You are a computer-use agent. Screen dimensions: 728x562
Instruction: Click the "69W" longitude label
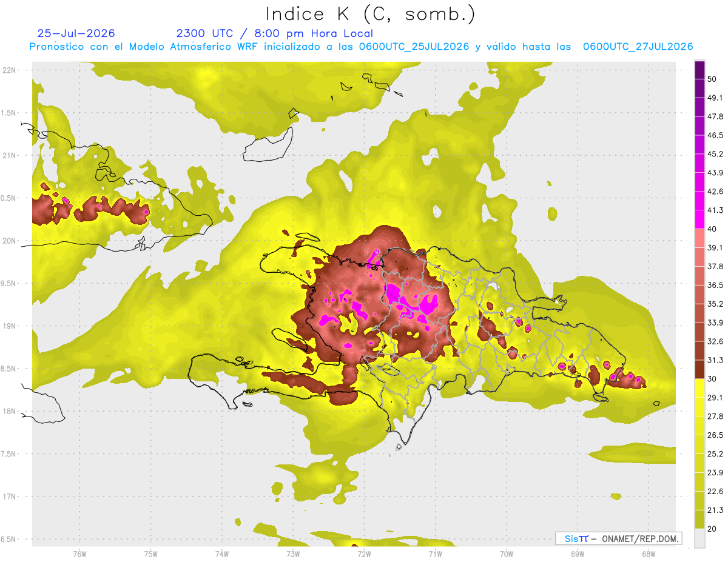[x=577, y=554]
